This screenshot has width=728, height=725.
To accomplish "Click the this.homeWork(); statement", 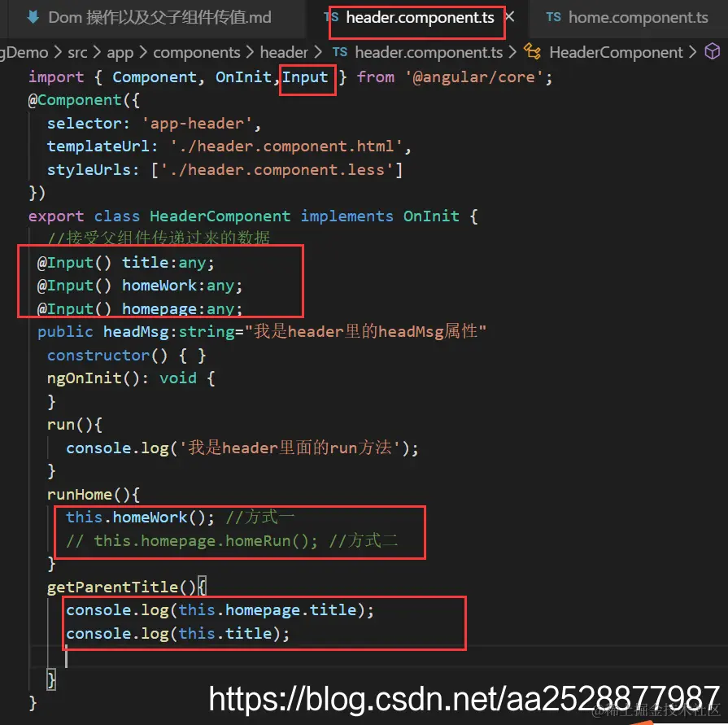I will pyautogui.click(x=140, y=518).
